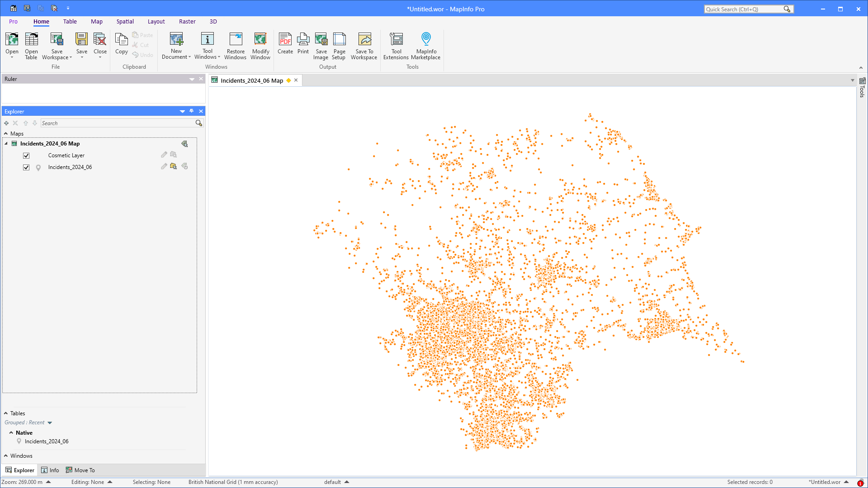
Task: Toggle Cosmetic Layer visibility checkbox
Action: click(x=26, y=155)
